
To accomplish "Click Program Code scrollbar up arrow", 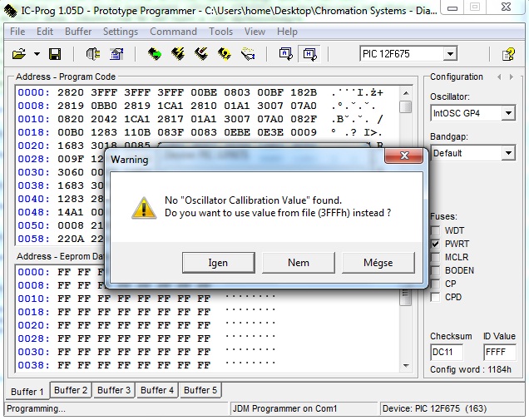I will pos(406,93).
